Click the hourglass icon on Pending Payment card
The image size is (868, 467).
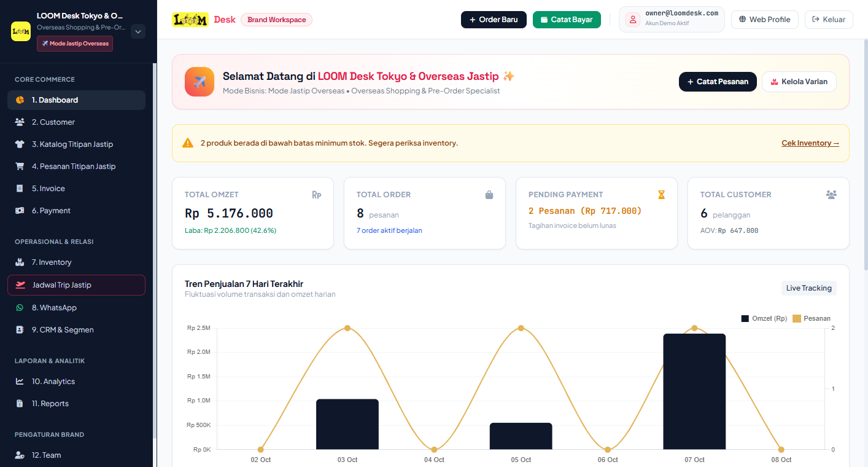[x=661, y=195]
